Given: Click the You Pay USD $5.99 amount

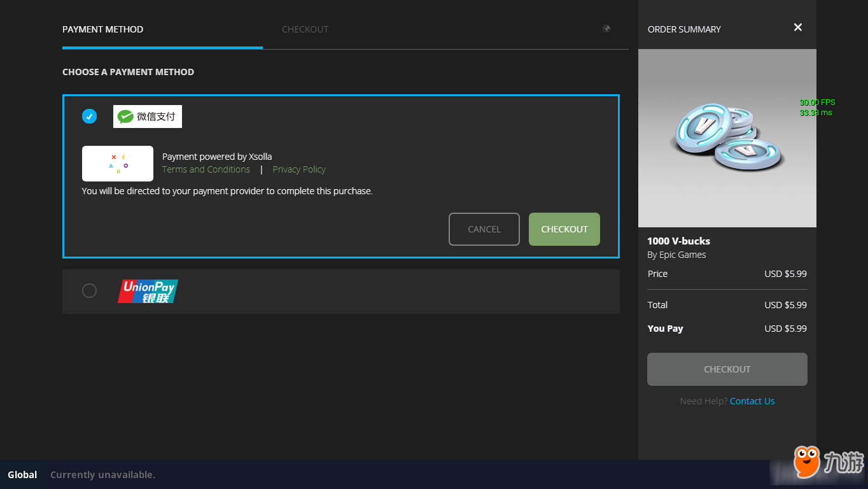Looking at the screenshot, I should point(785,329).
